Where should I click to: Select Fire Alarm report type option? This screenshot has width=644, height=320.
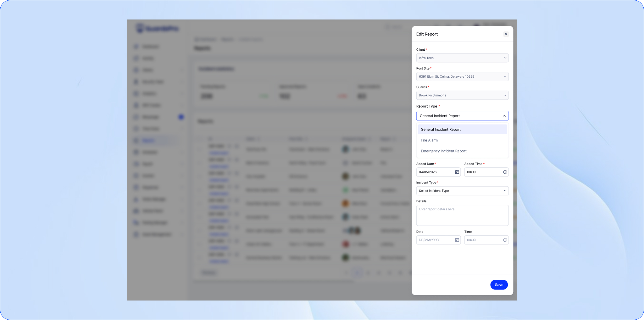462,140
